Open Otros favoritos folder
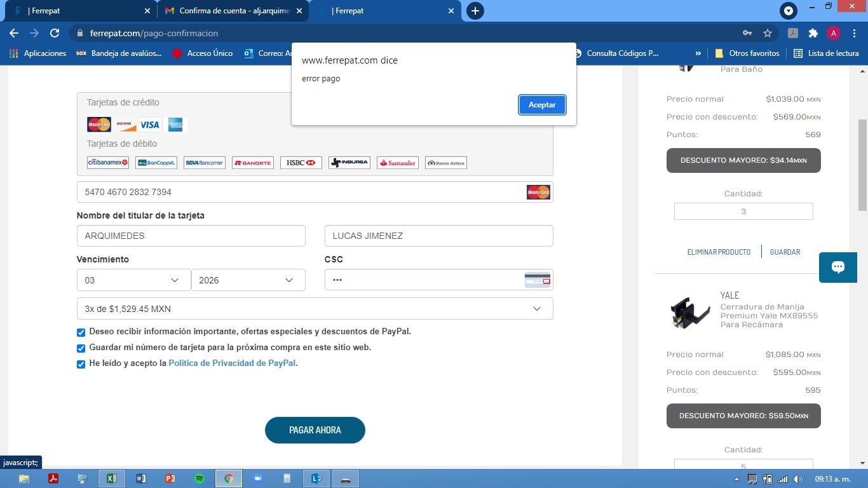Viewport: 868px width, 488px height. 747,53
